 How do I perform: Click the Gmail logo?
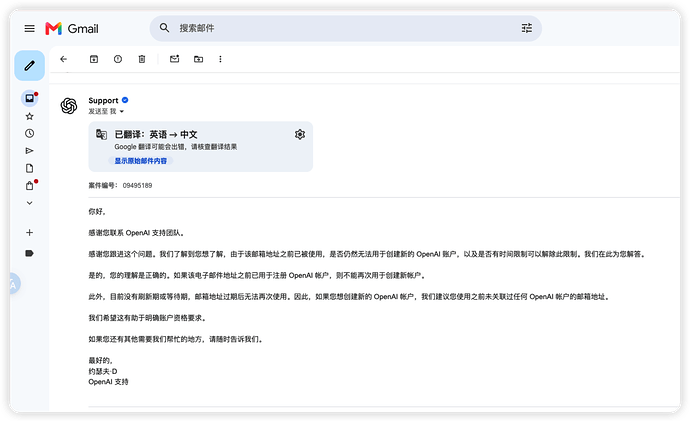tap(72, 29)
